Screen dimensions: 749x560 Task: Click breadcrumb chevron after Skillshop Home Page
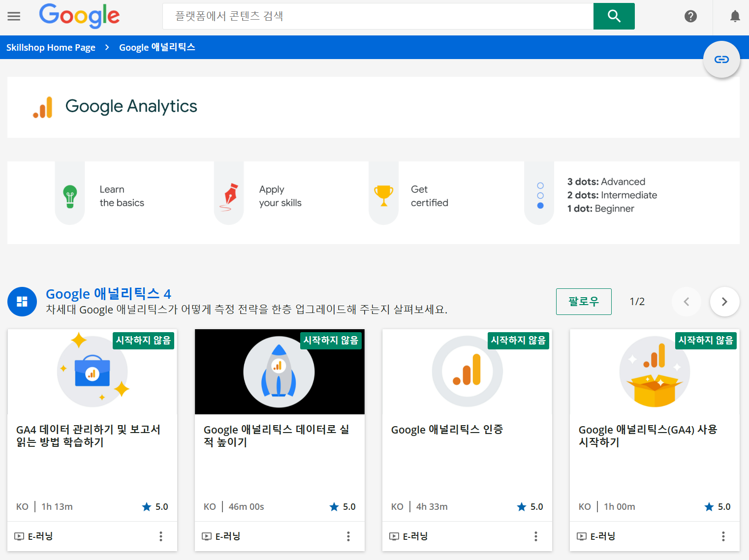point(107,47)
